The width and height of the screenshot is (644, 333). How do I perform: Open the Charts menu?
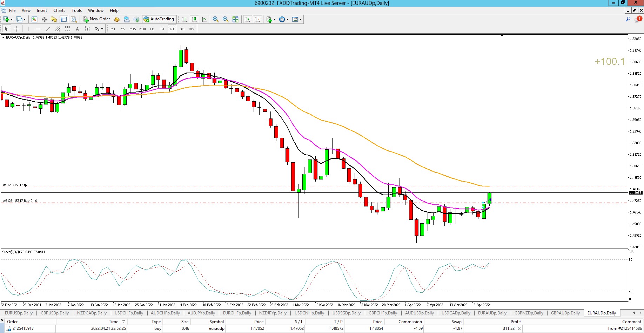point(59,11)
